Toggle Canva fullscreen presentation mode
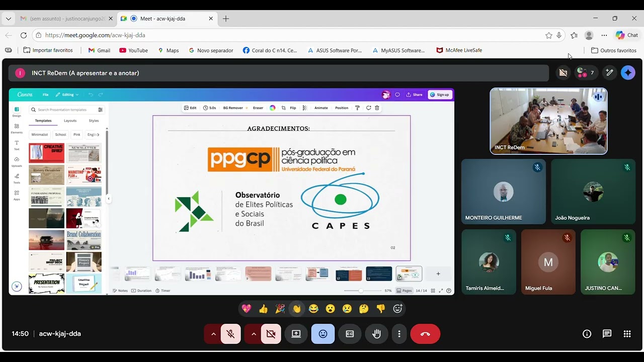Screen dimensions: 644x362 pyautogui.click(x=441, y=291)
